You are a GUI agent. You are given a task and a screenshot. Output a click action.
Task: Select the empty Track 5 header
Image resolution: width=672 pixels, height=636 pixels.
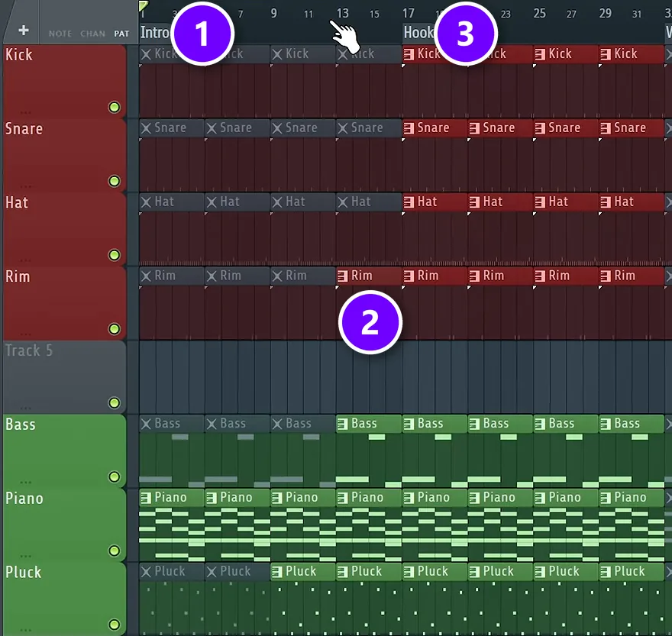64,377
